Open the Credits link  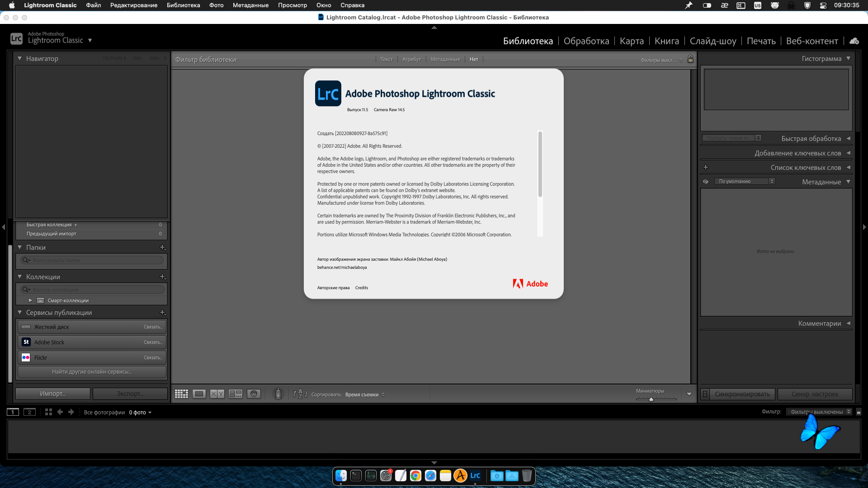pyautogui.click(x=361, y=288)
